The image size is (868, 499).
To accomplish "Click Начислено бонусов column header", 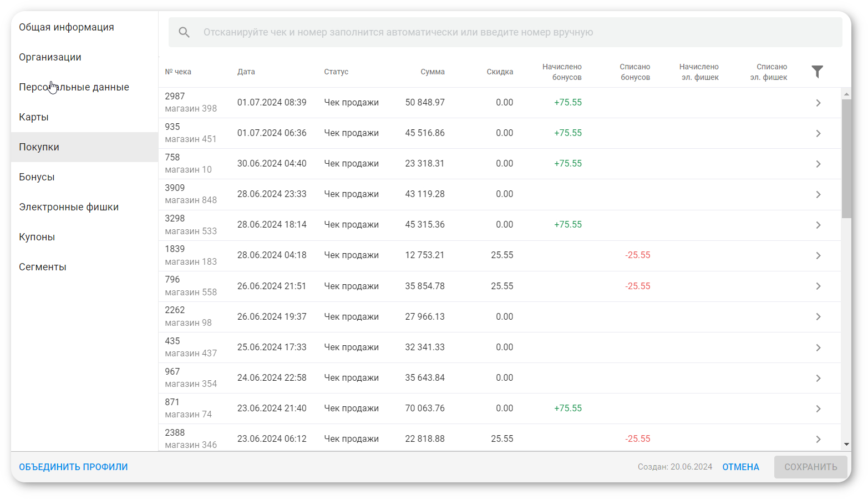I will pyautogui.click(x=562, y=72).
